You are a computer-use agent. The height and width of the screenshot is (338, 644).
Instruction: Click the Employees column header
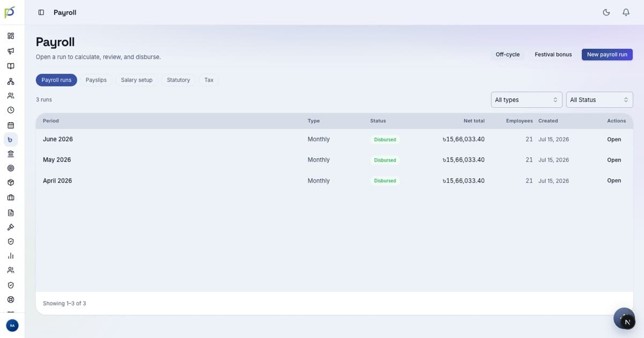point(519,121)
